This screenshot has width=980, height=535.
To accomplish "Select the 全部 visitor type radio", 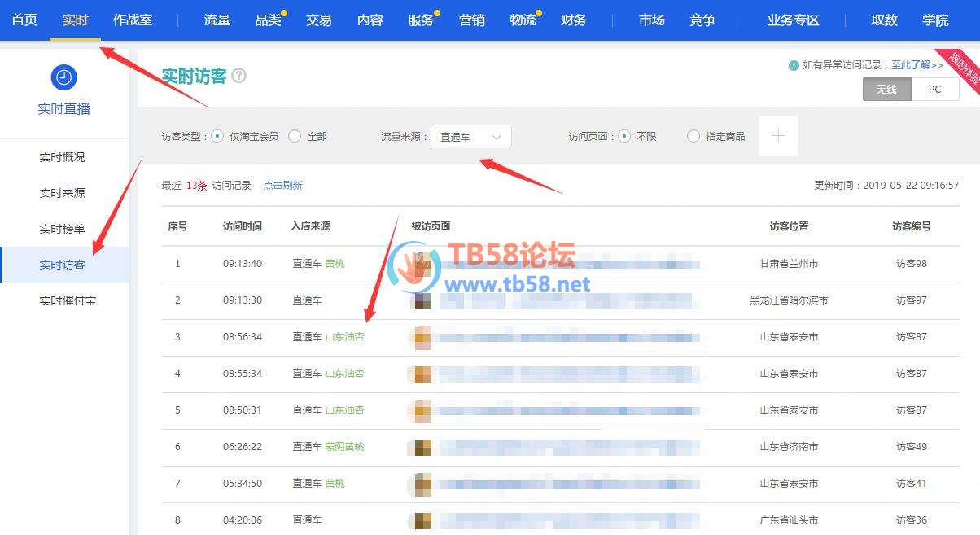I will point(295,137).
